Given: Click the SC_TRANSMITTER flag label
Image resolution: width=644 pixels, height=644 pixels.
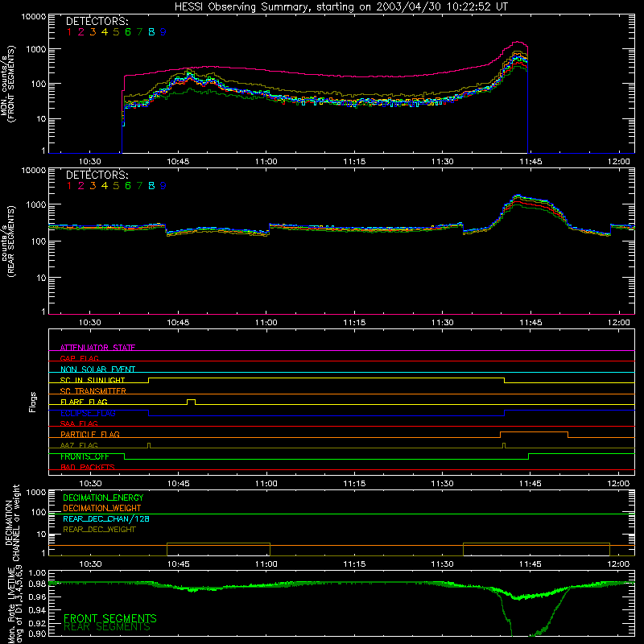Looking at the screenshot, I should click(93, 390).
